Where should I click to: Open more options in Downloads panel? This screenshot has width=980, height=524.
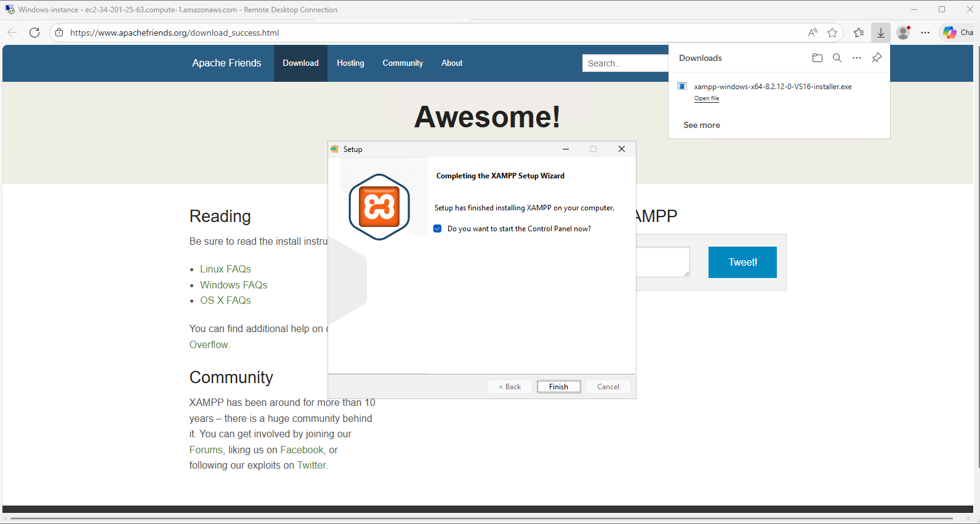tap(857, 58)
